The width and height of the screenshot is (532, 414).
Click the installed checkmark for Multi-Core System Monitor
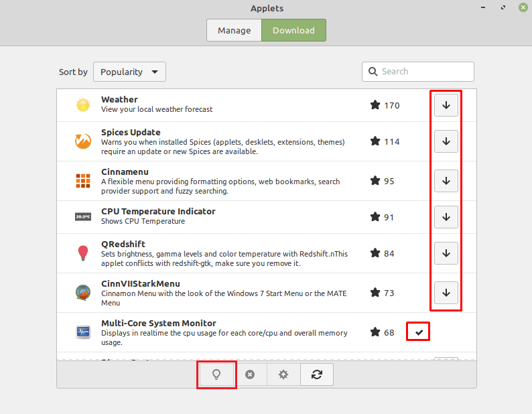(419, 332)
